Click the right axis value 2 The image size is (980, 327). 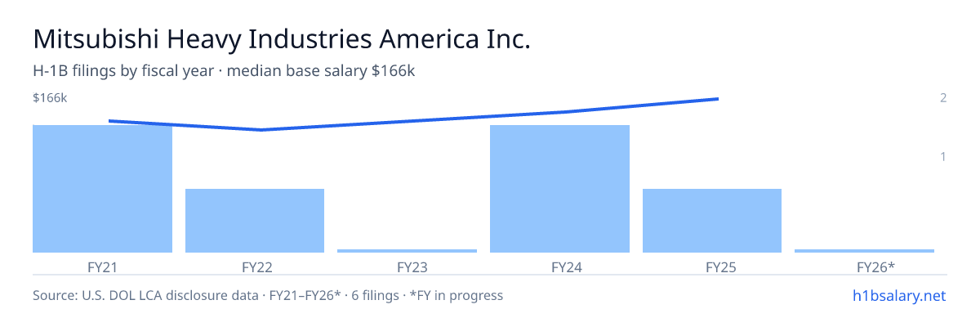click(x=943, y=98)
